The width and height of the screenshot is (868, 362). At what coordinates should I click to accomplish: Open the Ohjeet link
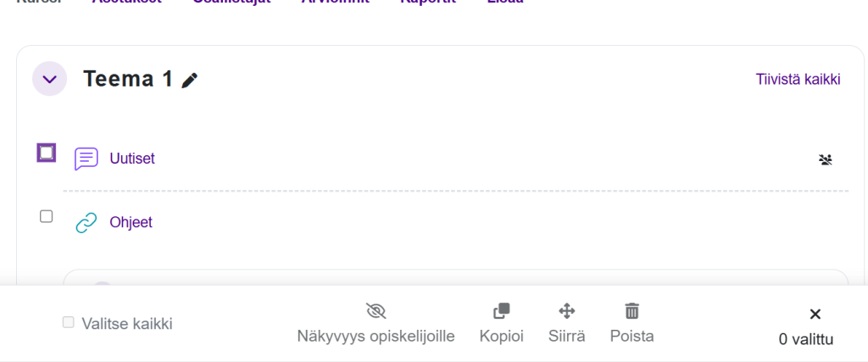pos(131,223)
